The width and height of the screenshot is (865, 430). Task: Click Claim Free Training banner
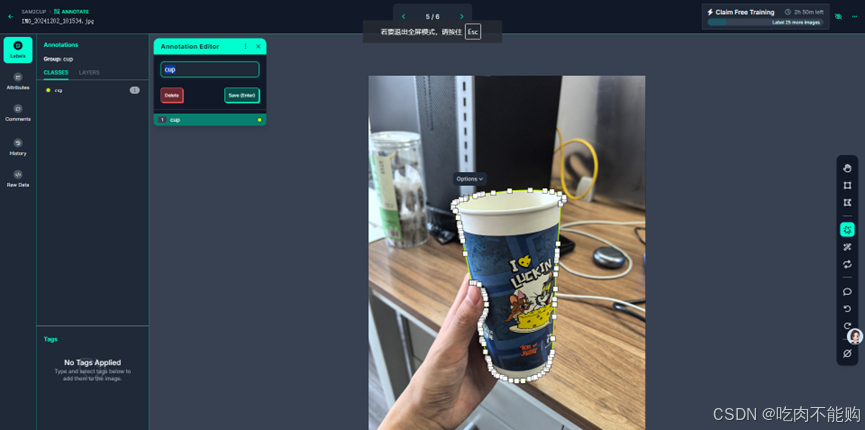(x=765, y=17)
